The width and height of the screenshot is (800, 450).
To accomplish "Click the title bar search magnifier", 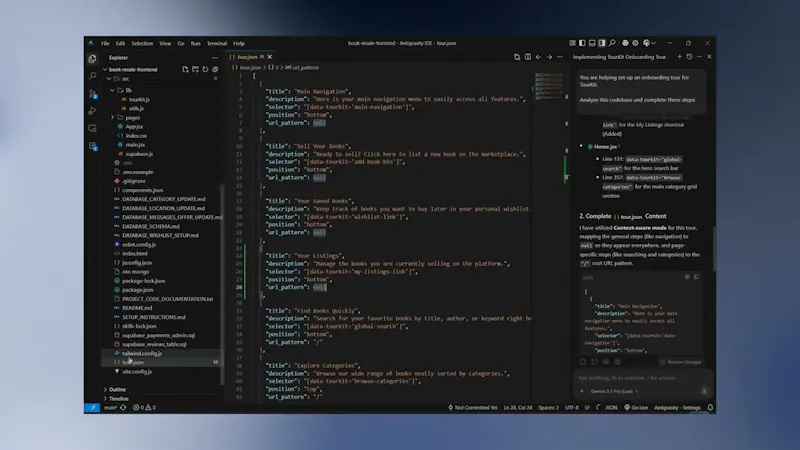I will tap(612, 43).
